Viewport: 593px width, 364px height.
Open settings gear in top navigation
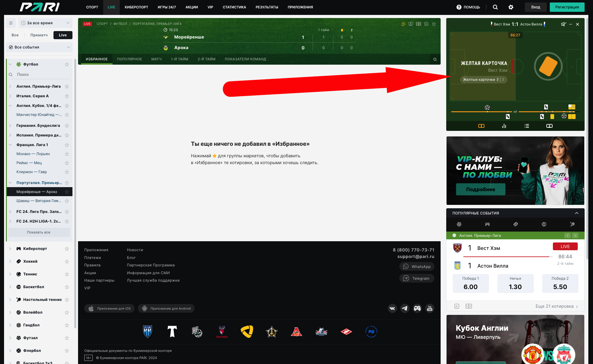(511, 7)
